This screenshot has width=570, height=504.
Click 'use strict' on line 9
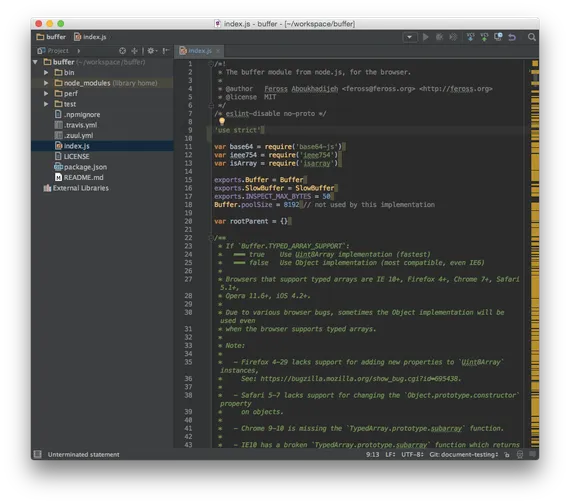tap(237, 130)
